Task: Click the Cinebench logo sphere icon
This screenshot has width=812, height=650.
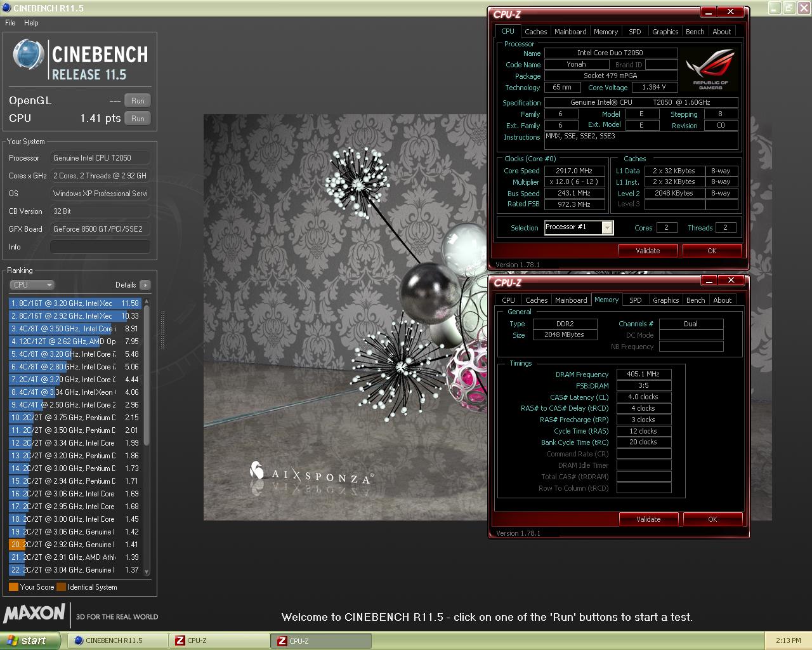Action: [28, 55]
